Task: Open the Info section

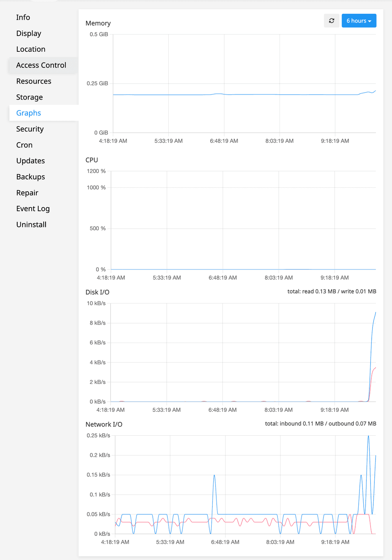Action: point(23,17)
